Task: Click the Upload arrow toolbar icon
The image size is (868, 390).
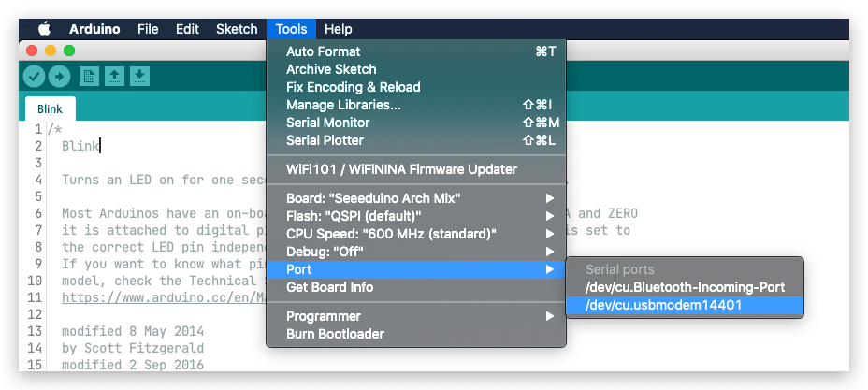Action: tap(59, 77)
